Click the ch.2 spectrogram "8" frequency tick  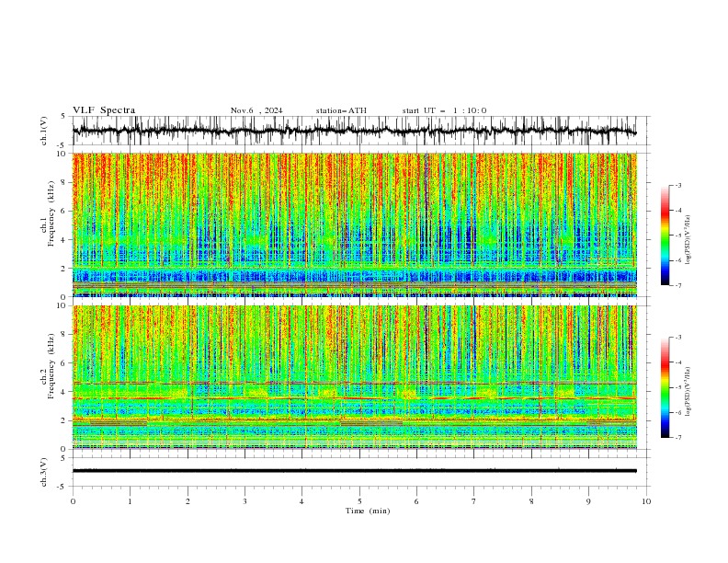tap(64, 335)
